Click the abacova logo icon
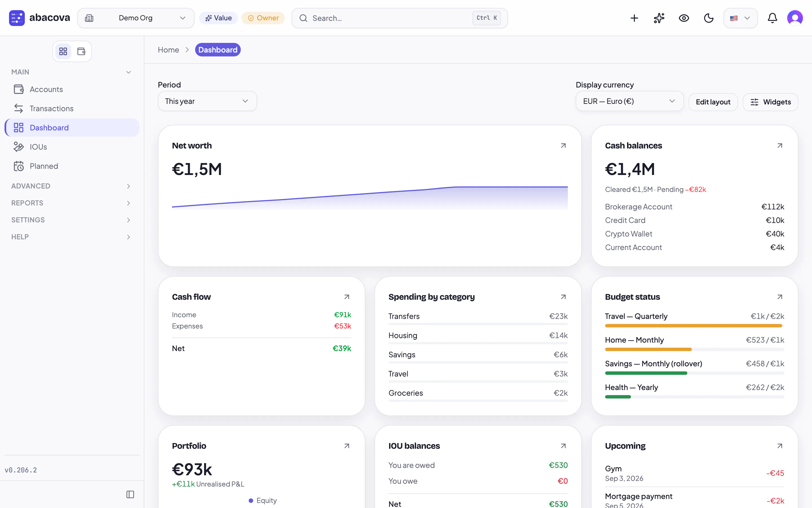Viewport: 812px width, 508px height. (17, 18)
